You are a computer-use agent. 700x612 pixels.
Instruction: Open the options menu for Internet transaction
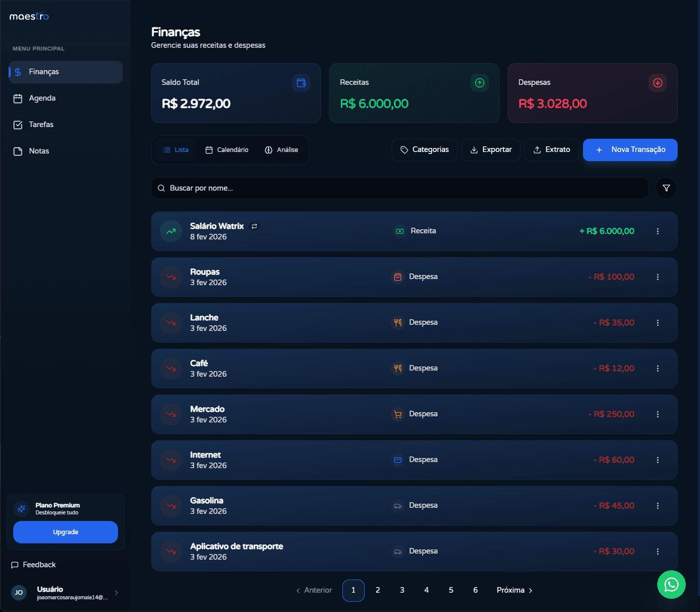[x=658, y=460]
